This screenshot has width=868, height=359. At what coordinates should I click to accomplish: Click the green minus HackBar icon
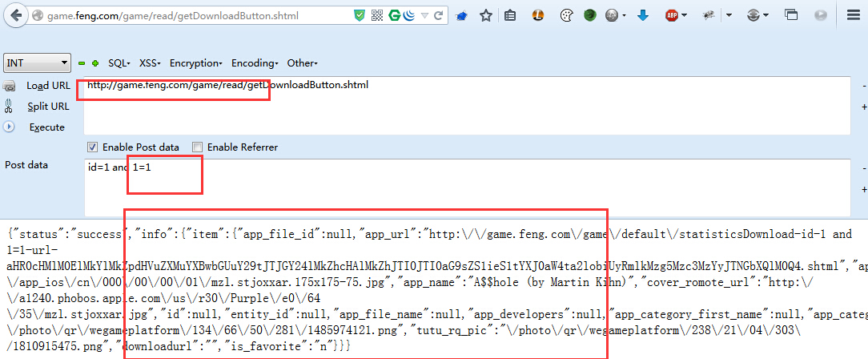coord(82,64)
